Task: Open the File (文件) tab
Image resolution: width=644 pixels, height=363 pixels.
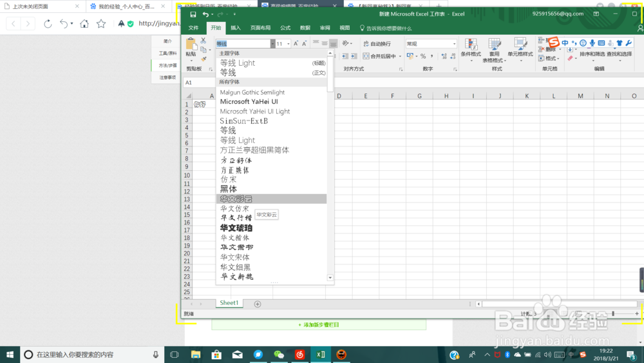Action: pyautogui.click(x=193, y=28)
